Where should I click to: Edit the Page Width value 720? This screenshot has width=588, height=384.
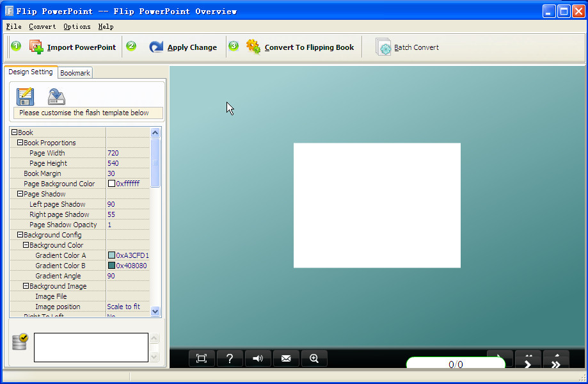pos(128,153)
